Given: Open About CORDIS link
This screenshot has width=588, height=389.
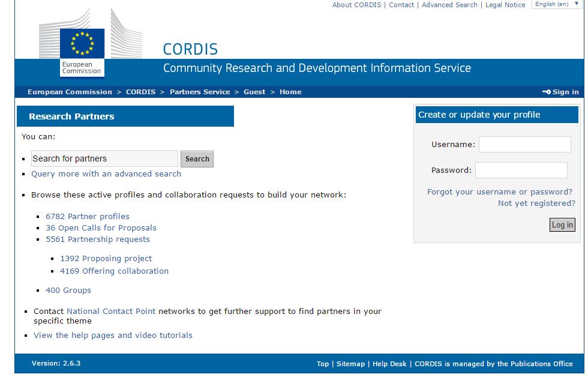Looking at the screenshot, I should [x=356, y=5].
